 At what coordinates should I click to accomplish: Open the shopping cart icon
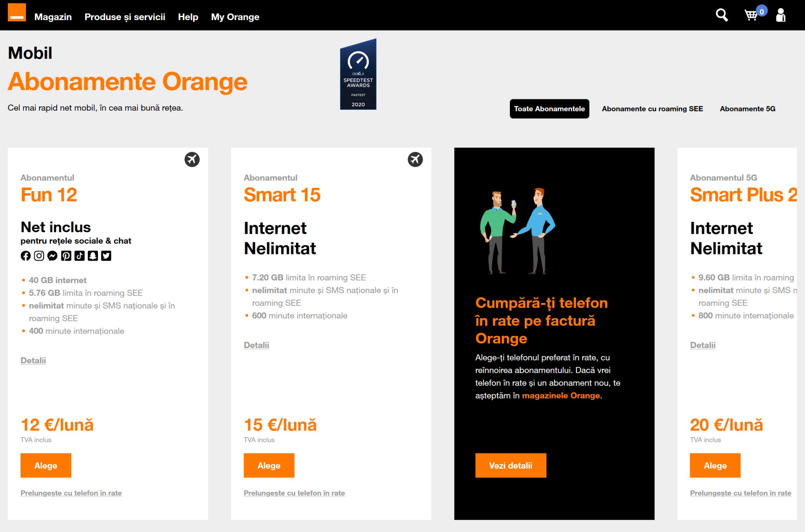coord(751,16)
